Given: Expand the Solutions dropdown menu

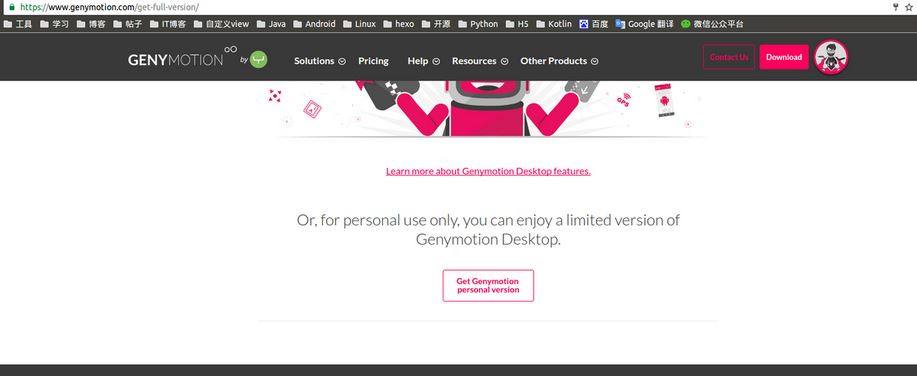Looking at the screenshot, I should click(x=319, y=61).
